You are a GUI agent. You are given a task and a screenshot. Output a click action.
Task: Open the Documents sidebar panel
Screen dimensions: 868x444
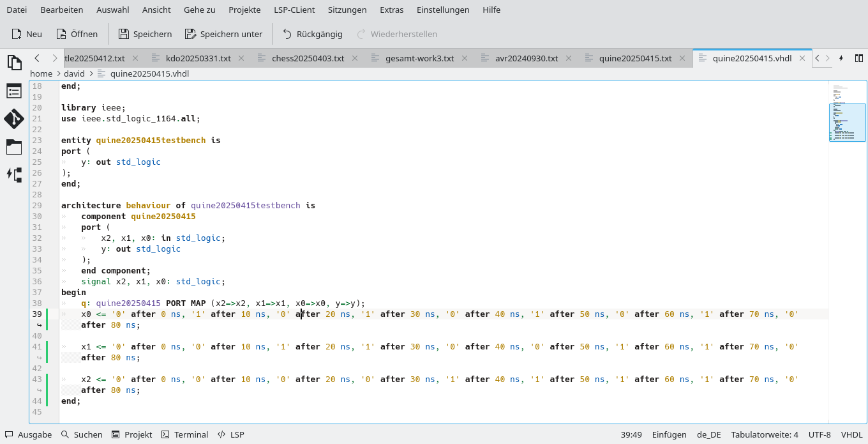pyautogui.click(x=14, y=62)
